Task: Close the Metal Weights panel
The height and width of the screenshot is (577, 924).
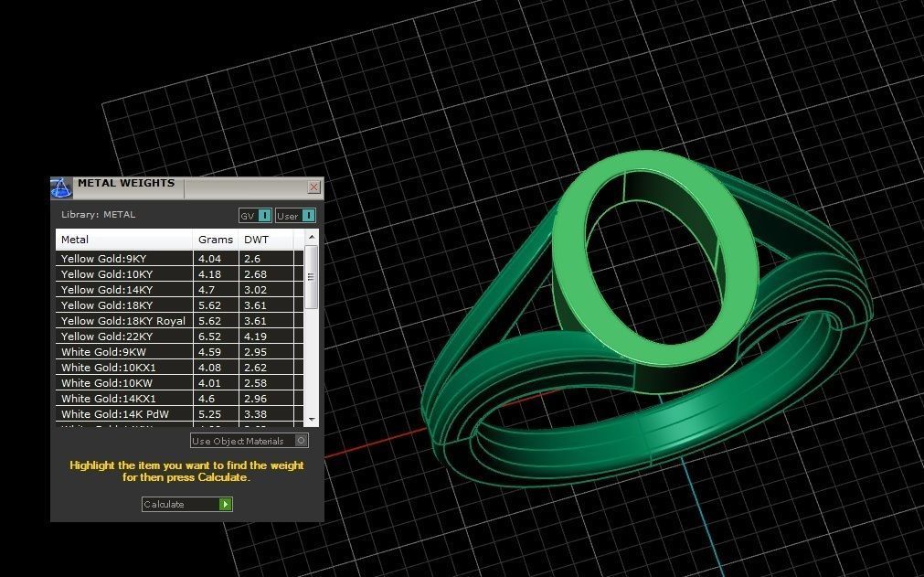Action: tap(313, 187)
